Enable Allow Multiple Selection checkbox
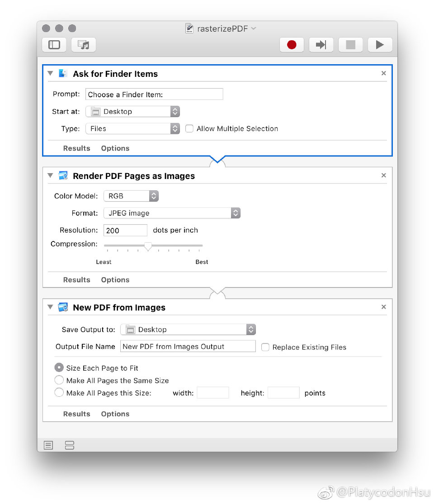The width and height of the screenshot is (434, 504). (189, 129)
